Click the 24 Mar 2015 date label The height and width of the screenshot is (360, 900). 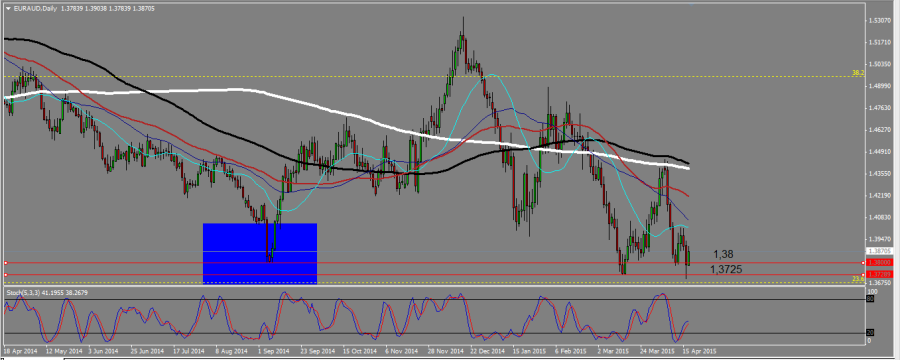(658, 350)
